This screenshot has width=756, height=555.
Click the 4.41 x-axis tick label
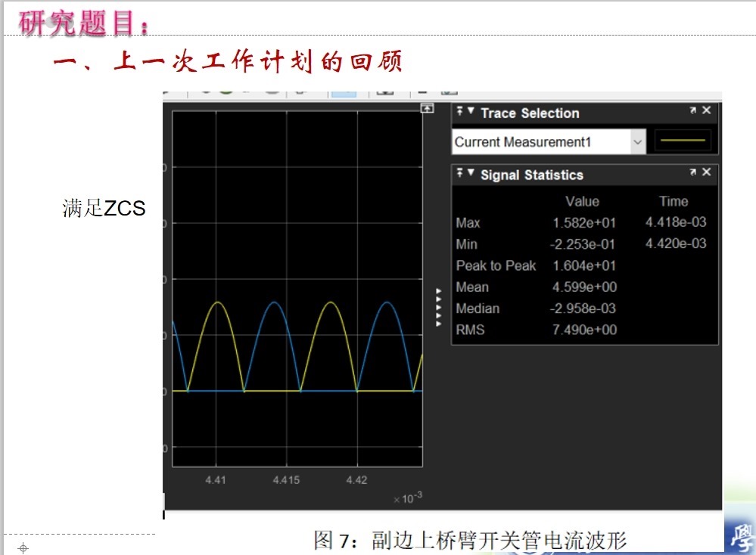(216, 480)
